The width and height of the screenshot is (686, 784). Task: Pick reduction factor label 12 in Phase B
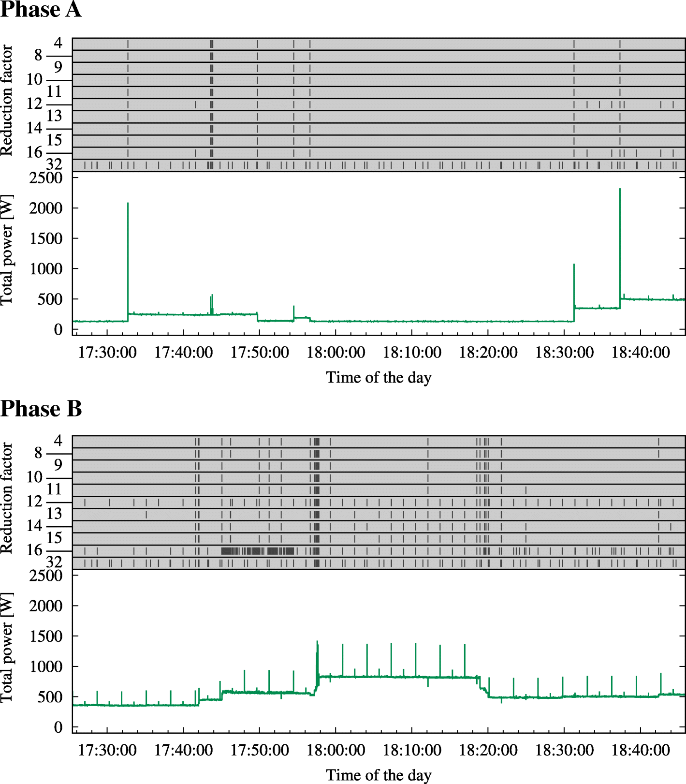tap(34, 501)
